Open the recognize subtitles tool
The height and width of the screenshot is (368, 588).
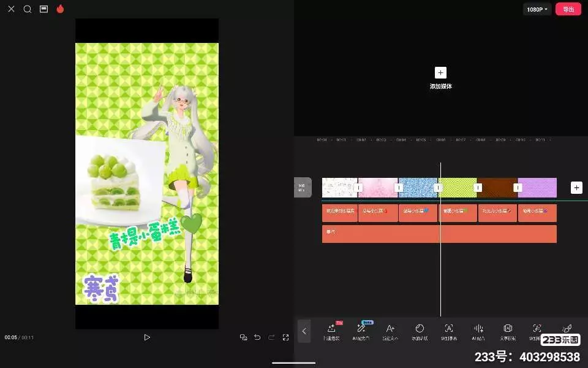coord(449,332)
